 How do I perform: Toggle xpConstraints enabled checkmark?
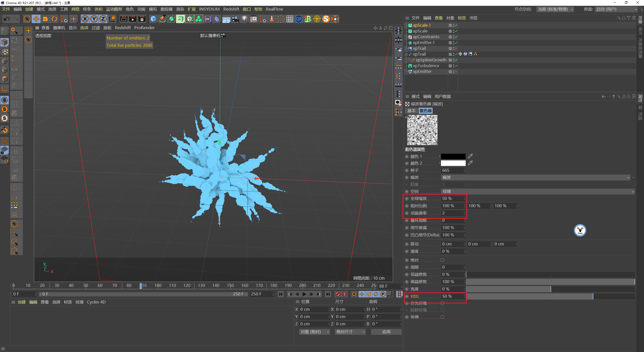[456, 37]
